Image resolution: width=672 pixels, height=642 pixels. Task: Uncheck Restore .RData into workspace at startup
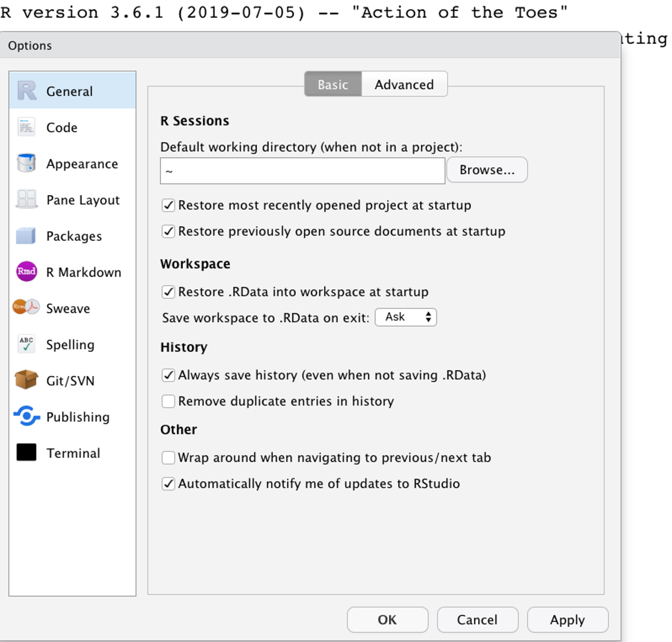pos(168,292)
